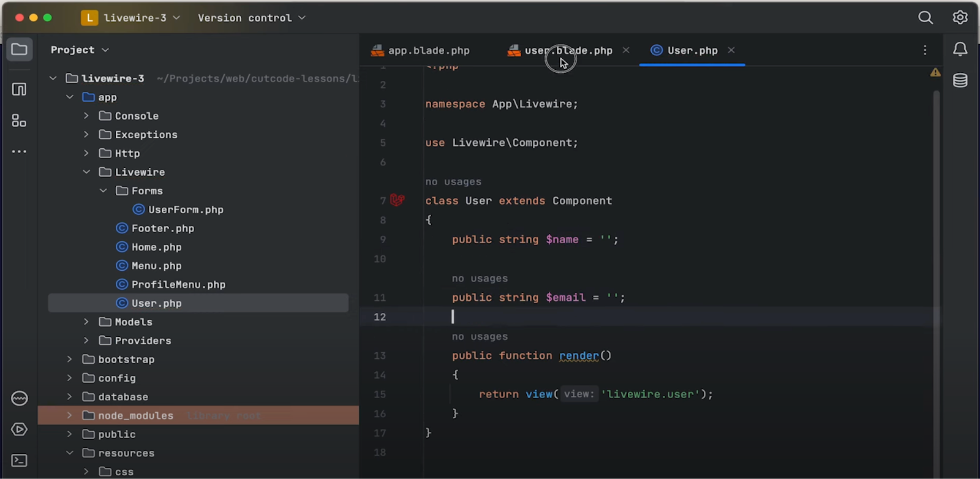Open IDE settings gear
This screenshot has height=479, width=980.
point(960,18)
